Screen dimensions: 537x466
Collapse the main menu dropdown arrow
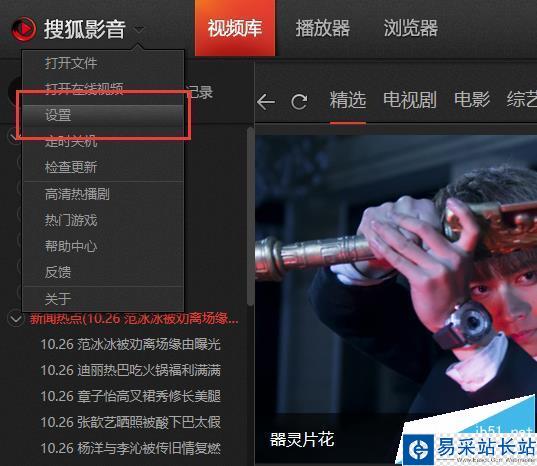click(139, 30)
